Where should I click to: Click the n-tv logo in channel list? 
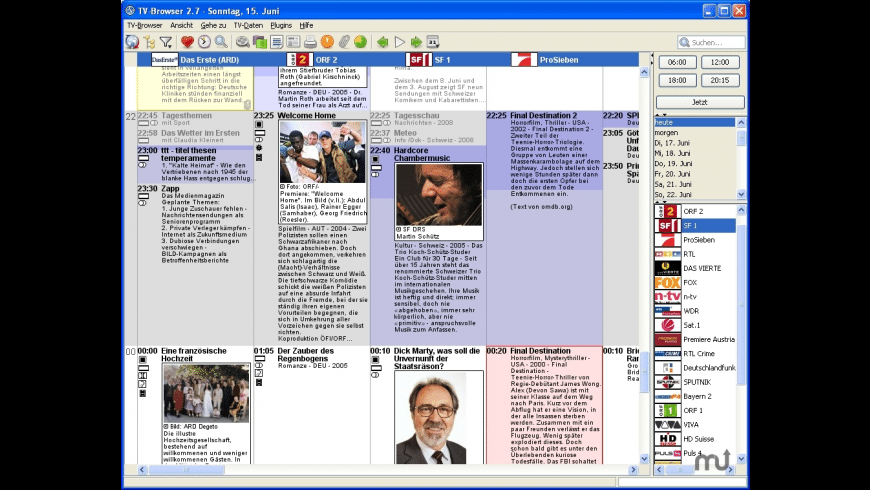click(667, 297)
